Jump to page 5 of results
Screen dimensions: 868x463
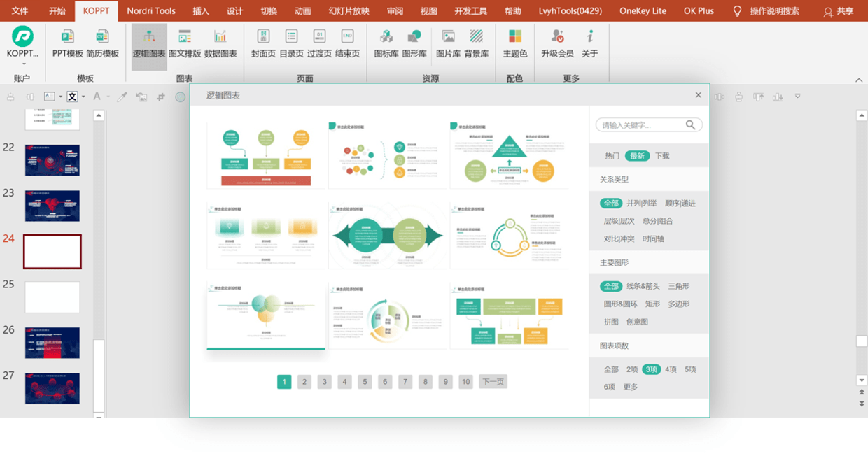365,382
